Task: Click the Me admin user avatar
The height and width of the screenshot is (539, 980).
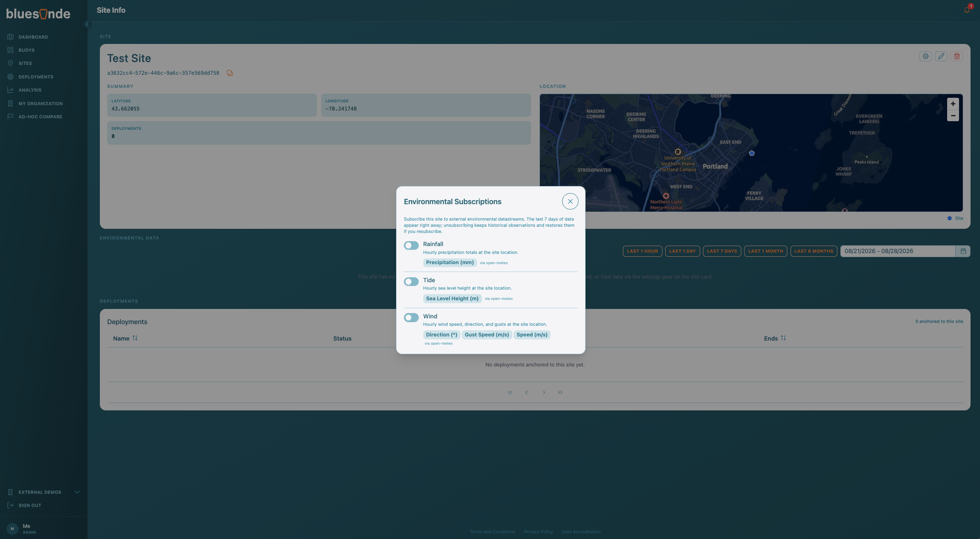Action: point(12,529)
